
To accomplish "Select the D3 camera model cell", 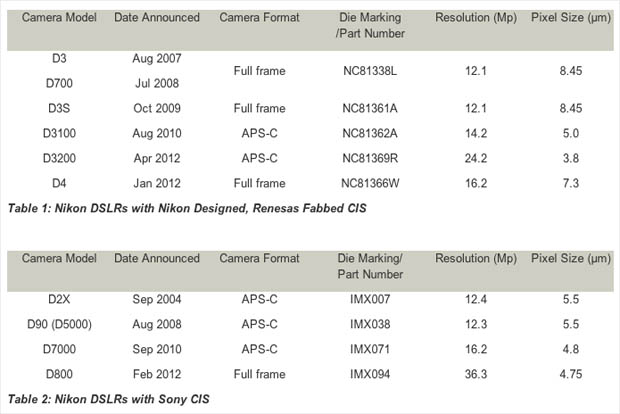I will point(59,59).
